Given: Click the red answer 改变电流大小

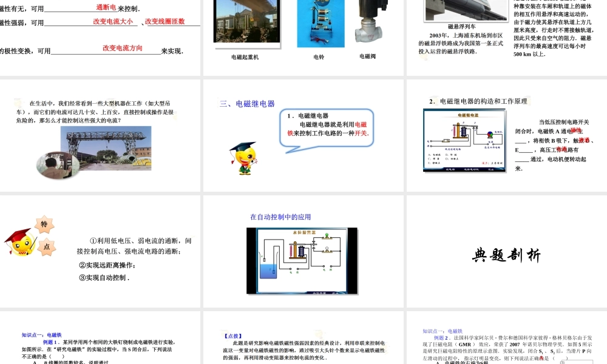Looking at the screenshot, I should [x=113, y=22].
